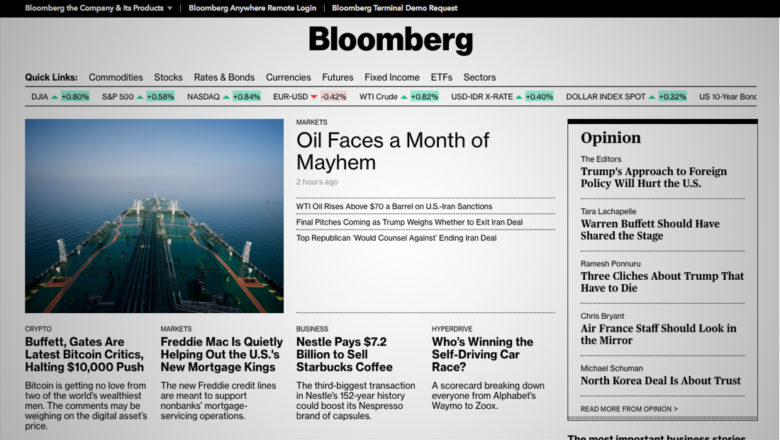
Task: Open Commodities quick link
Action: (115, 77)
